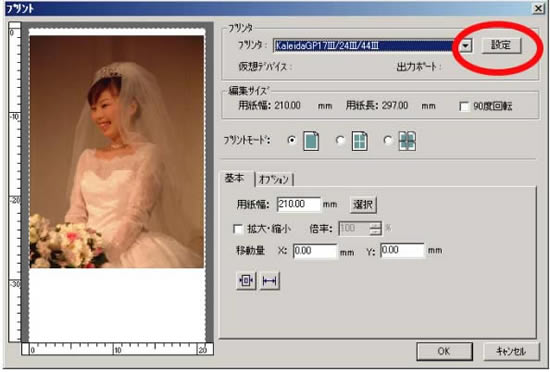Select the third print mode radio button
Image resolution: width=550 pixels, height=372 pixels.
(x=388, y=140)
